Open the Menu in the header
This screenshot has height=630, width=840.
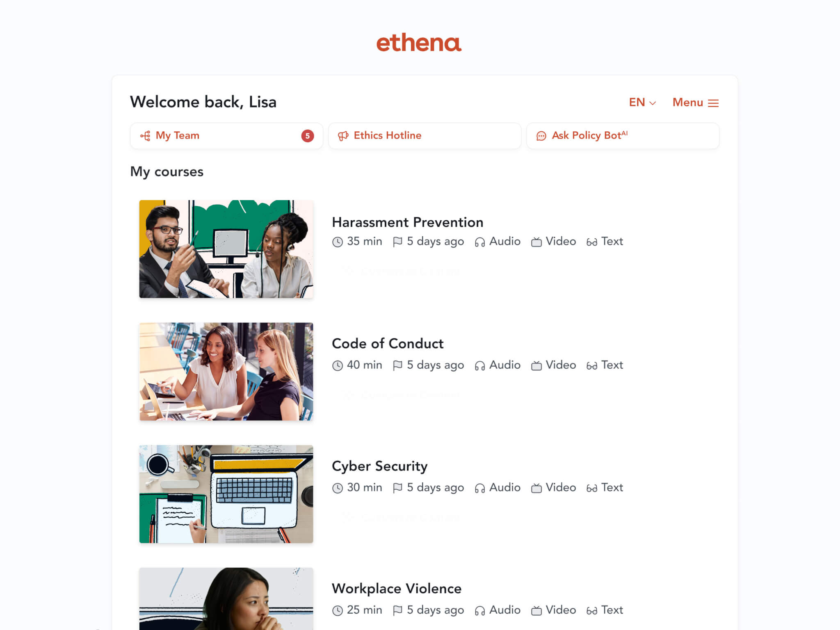pyautogui.click(x=696, y=103)
